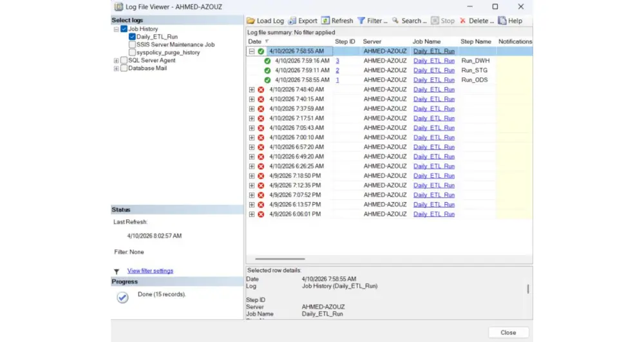The height and width of the screenshot is (342, 644).
Task: Click failure icon of 7:48:40 AM run
Action: click(261, 90)
